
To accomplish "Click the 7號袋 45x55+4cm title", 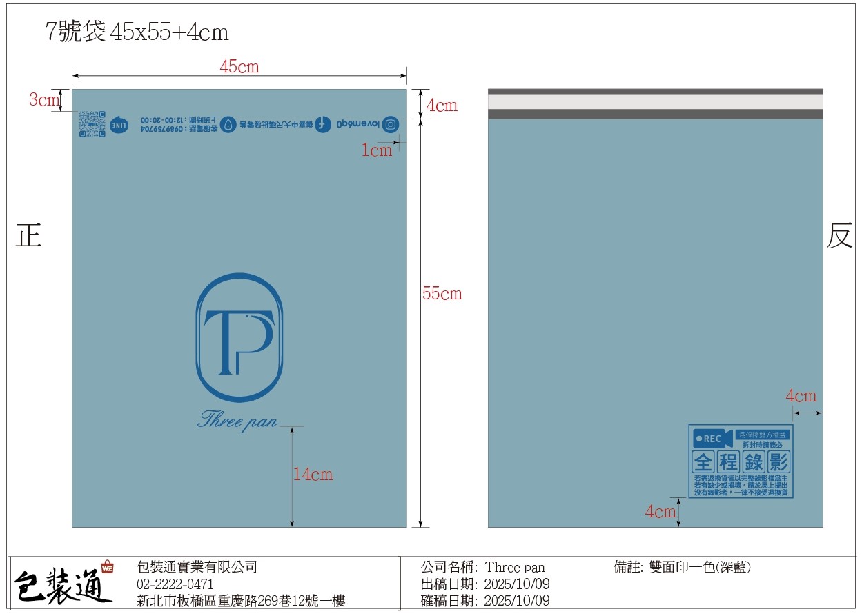I will tap(137, 32).
